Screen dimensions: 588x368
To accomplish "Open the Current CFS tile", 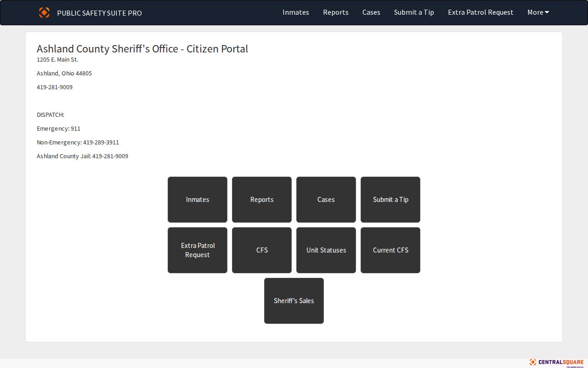I will pyautogui.click(x=390, y=250).
